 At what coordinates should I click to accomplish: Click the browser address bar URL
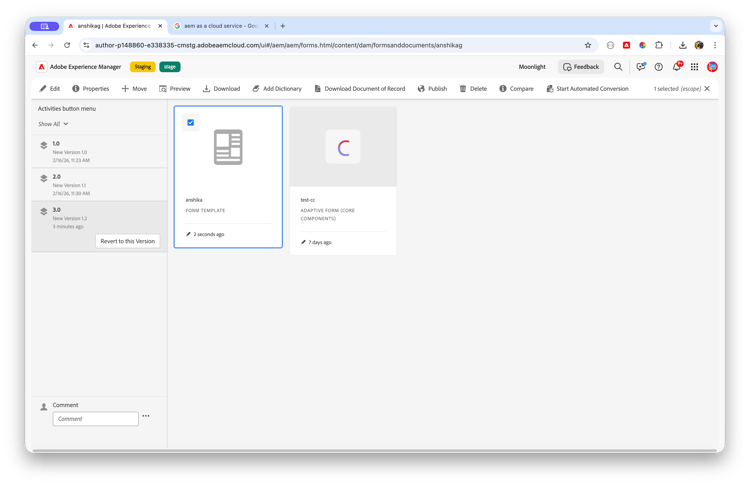(278, 45)
